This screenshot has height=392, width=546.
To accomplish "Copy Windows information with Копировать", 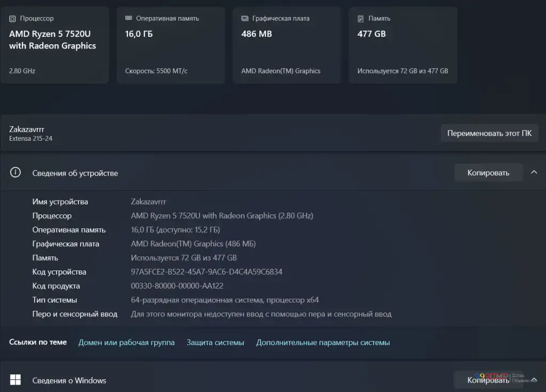I will pos(488,380).
